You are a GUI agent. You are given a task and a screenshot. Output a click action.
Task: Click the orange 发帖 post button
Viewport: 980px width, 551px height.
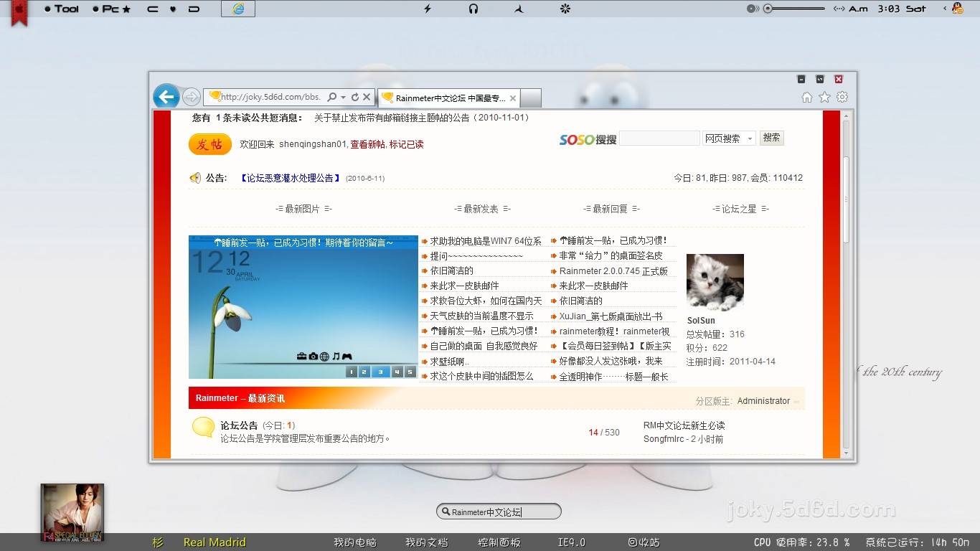pyautogui.click(x=210, y=144)
